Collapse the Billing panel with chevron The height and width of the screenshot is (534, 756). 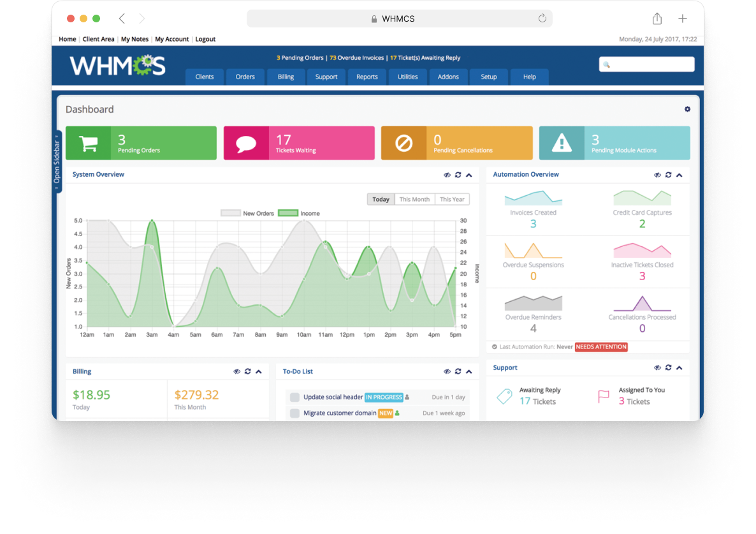tap(259, 372)
